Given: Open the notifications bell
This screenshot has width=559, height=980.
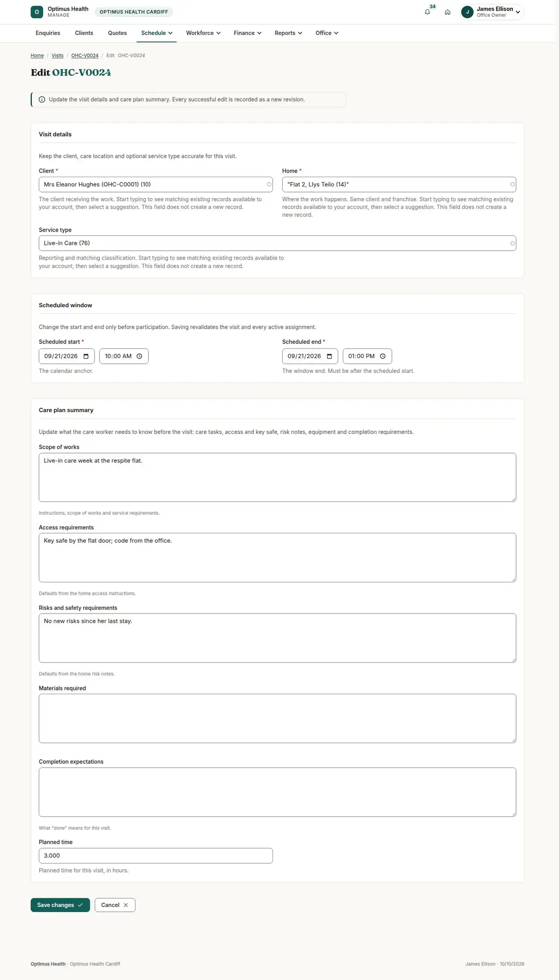Looking at the screenshot, I should [427, 12].
